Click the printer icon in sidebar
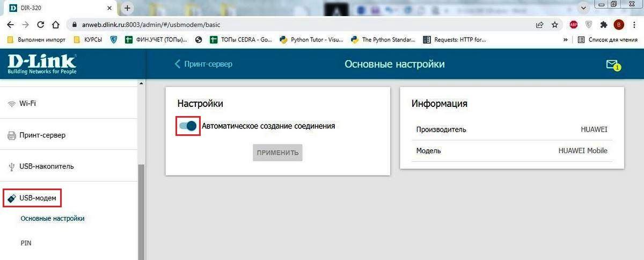The height and width of the screenshot is (260, 644). tap(12, 135)
